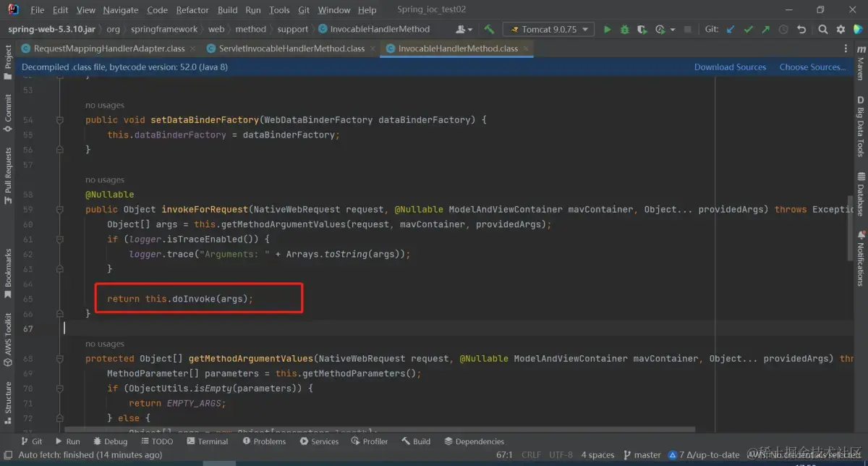868x466 pixels.
Task: Run with Coverage shield icon
Action: (642, 29)
